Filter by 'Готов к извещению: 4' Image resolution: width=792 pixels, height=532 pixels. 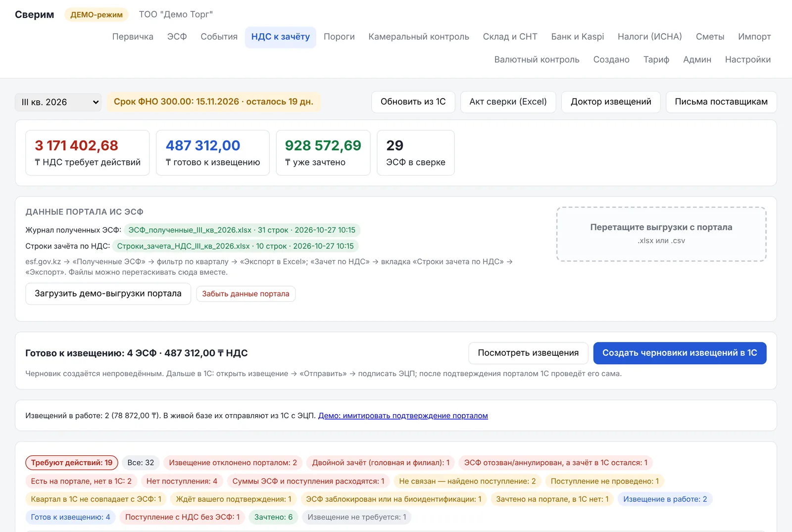70,517
